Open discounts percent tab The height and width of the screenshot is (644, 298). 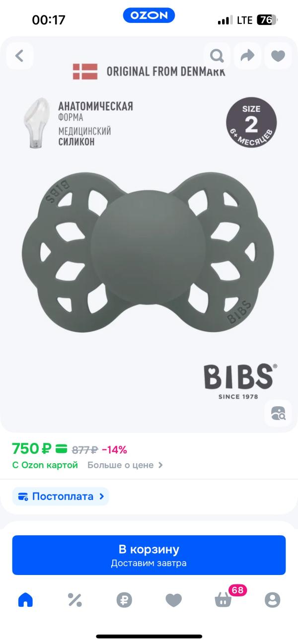[74, 600]
